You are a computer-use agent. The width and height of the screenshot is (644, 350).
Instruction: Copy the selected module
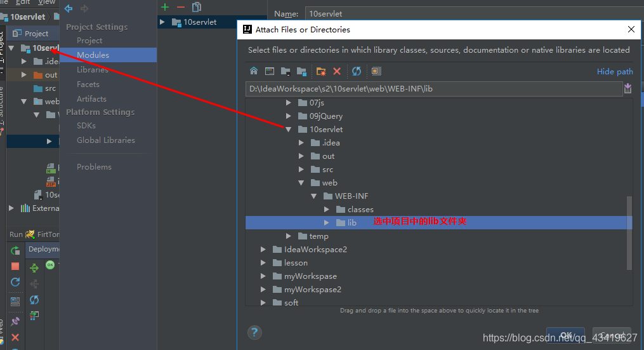click(x=197, y=7)
